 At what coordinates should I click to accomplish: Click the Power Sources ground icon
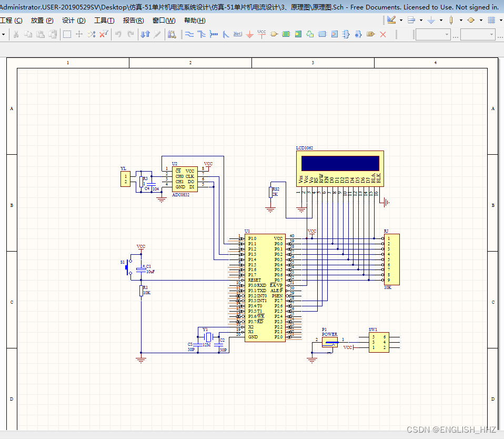click(431, 20)
